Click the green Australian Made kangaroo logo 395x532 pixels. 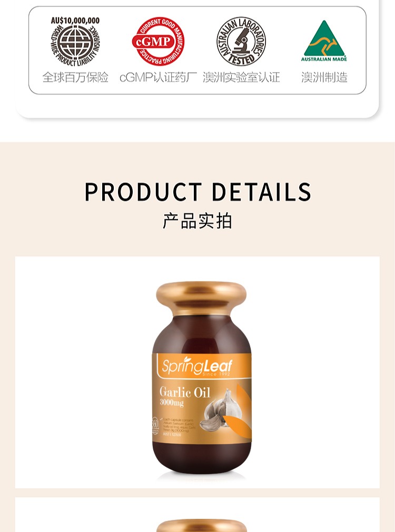324,41
